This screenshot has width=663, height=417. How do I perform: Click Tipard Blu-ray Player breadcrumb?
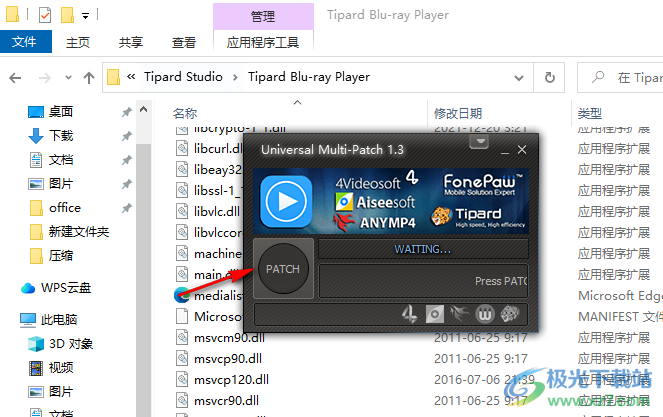point(309,77)
